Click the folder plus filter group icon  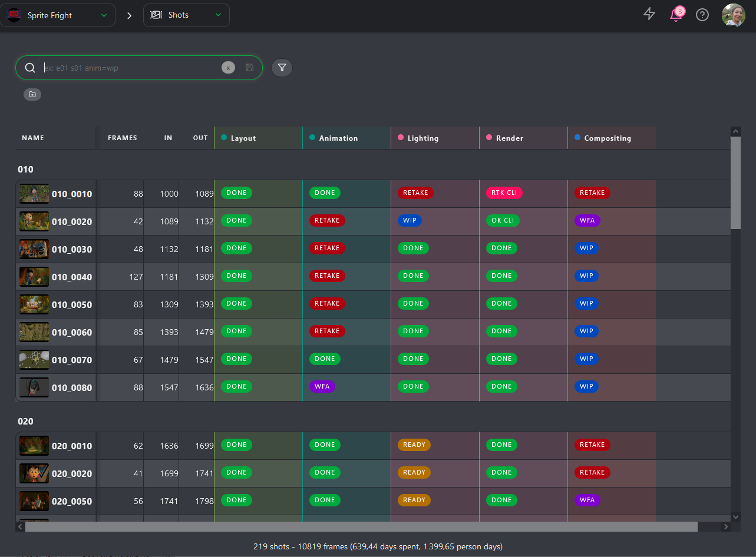pos(32,94)
